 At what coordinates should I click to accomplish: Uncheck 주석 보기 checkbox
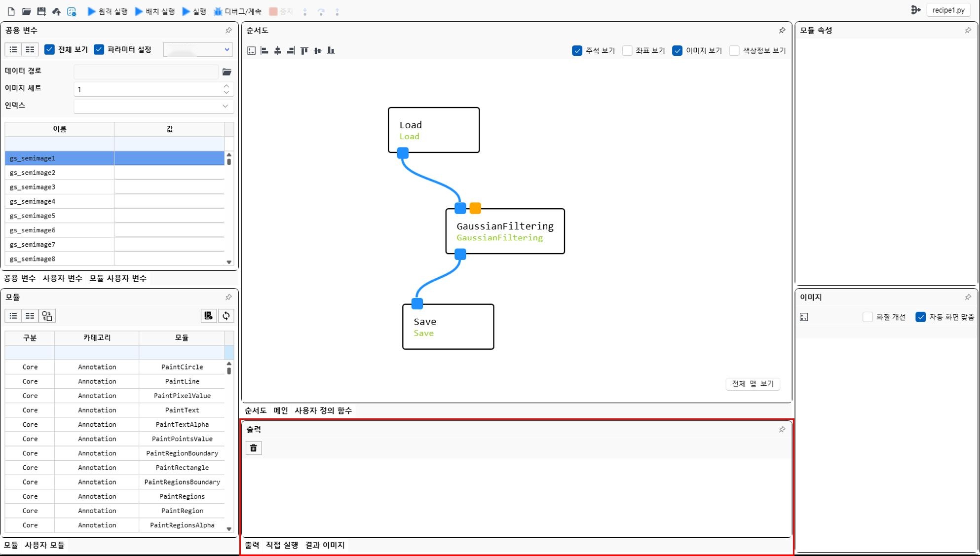(577, 50)
